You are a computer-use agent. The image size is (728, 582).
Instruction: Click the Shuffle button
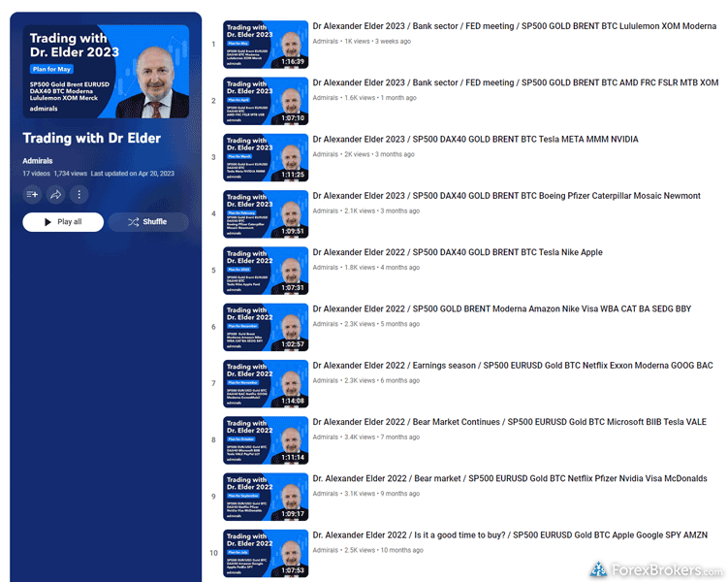148,222
